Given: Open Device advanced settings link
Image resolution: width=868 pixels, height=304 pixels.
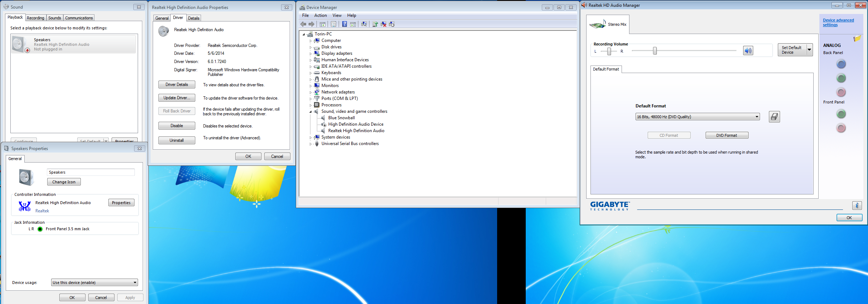Looking at the screenshot, I should (x=838, y=23).
